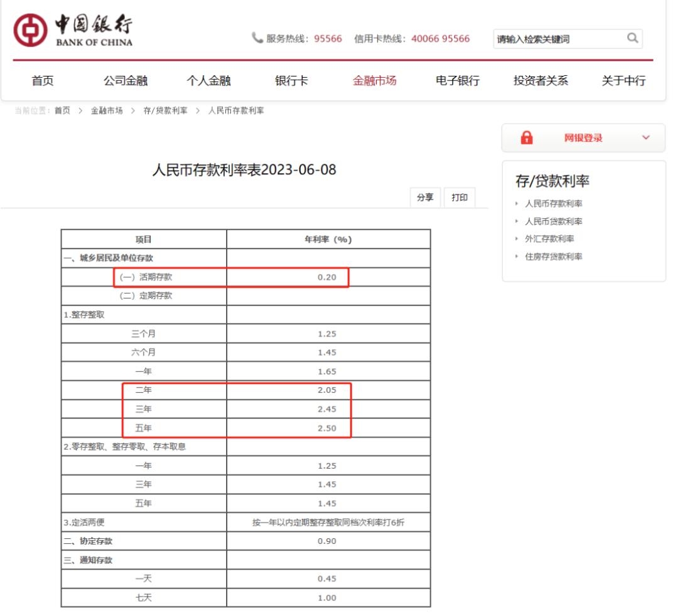678x616 pixels.
Task: Select the 银行卡 menu item
Action: click(x=291, y=80)
